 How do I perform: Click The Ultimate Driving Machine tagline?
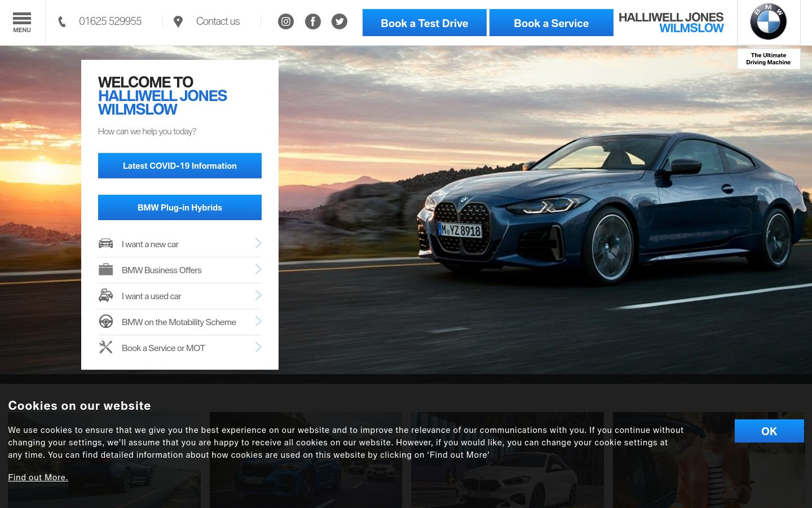tap(769, 59)
